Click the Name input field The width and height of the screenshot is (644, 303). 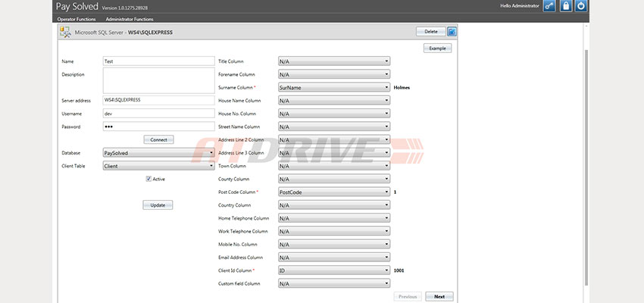(158, 61)
